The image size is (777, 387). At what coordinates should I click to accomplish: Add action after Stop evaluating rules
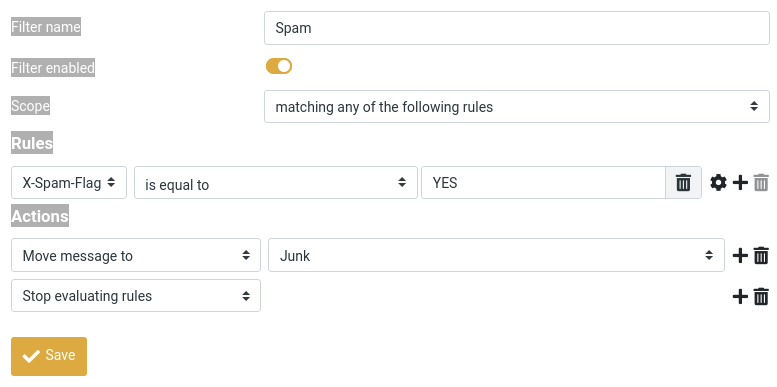pos(740,296)
